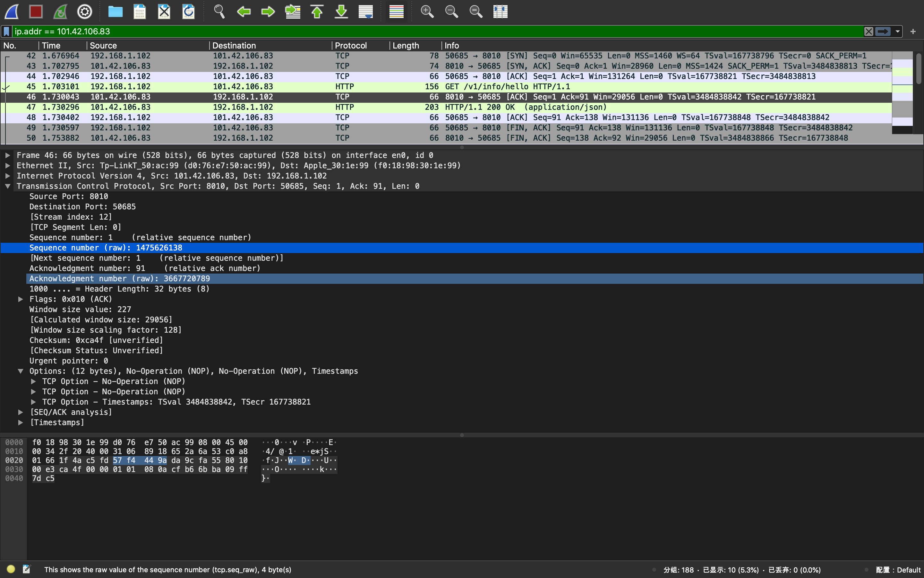The width and height of the screenshot is (924, 578).
Task: Open capture file properties icon
Action: (x=26, y=569)
